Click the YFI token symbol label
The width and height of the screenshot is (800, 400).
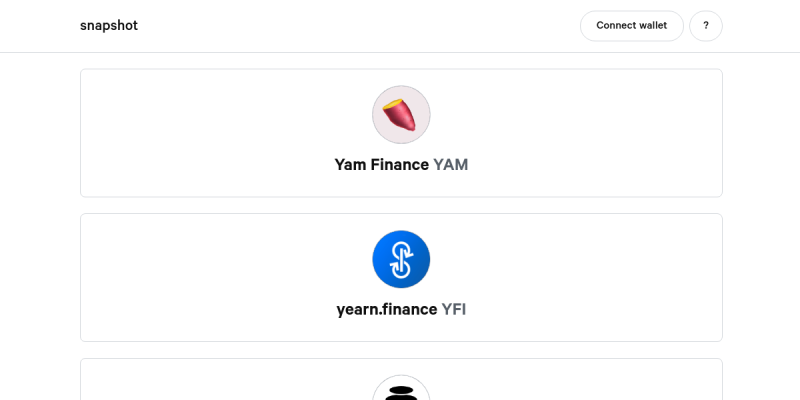click(x=454, y=310)
